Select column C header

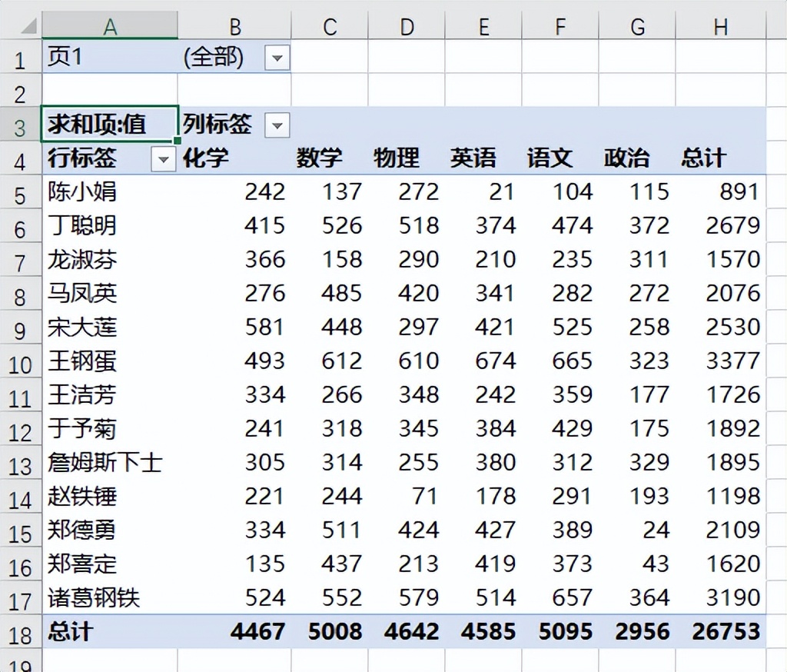click(330, 26)
